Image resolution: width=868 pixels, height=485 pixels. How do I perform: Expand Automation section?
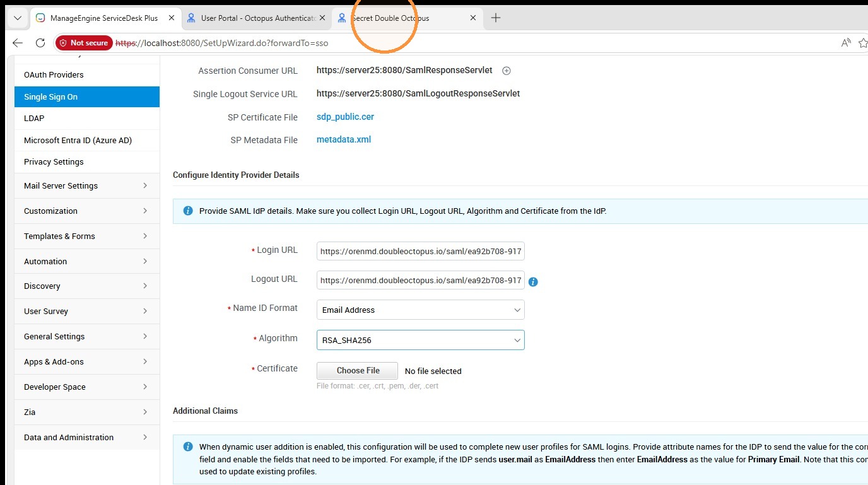click(87, 261)
